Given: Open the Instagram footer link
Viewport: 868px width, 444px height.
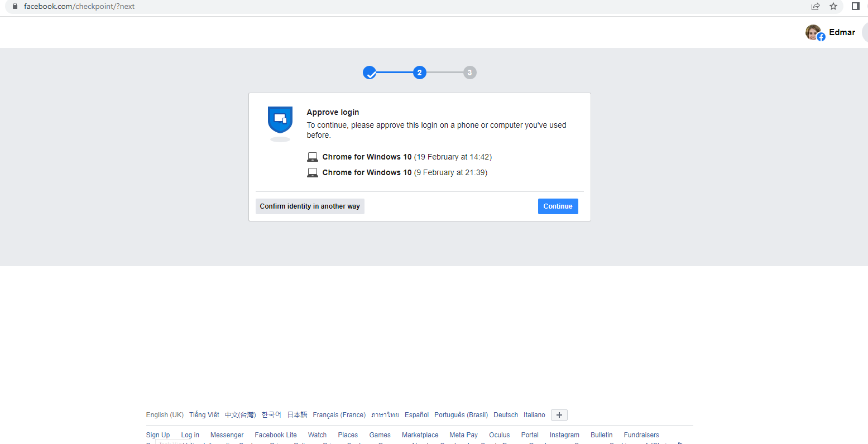Looking at the screenshot, I should point(564,435).
